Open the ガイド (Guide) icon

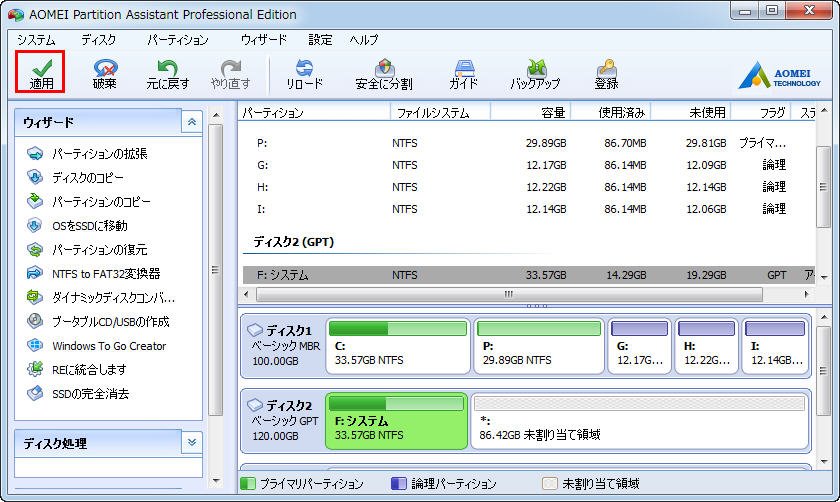coord(463,73)
